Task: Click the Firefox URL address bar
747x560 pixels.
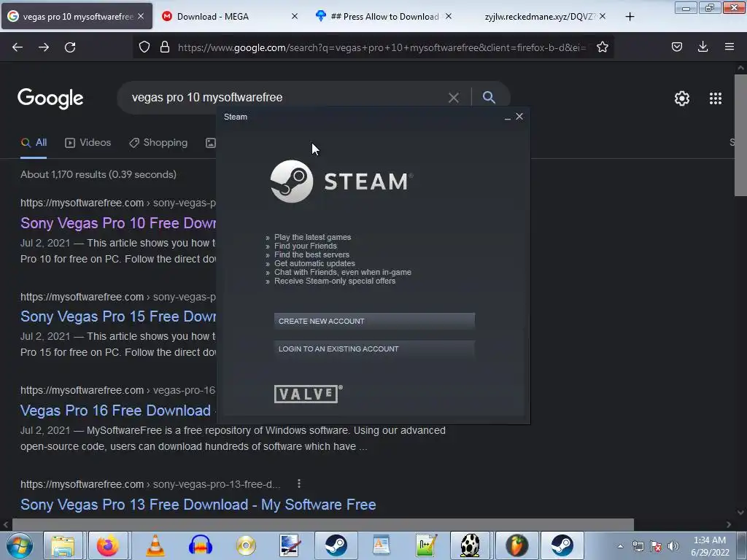Action: pos(381,47)
